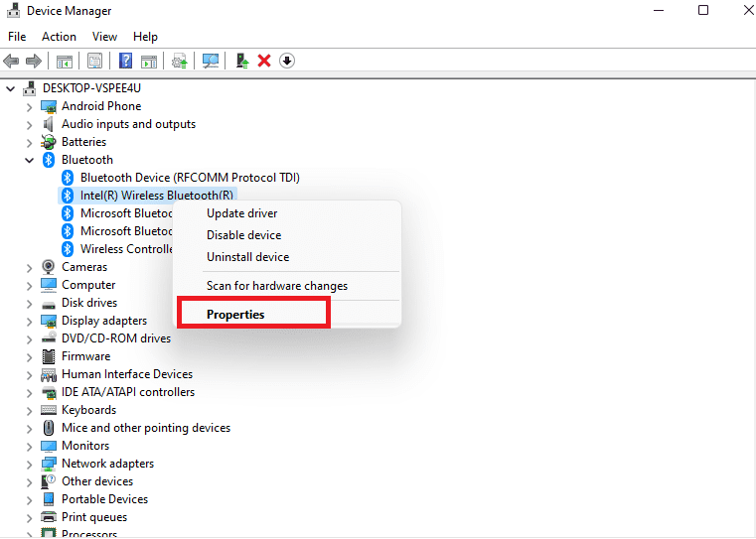Open the Help menu

click(145, 37)
